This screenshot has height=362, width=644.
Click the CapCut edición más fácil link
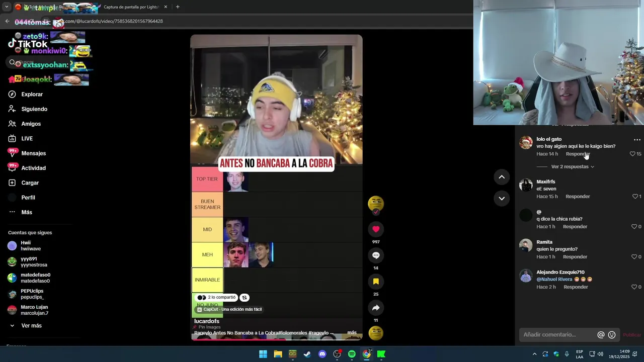coord(229,309)
